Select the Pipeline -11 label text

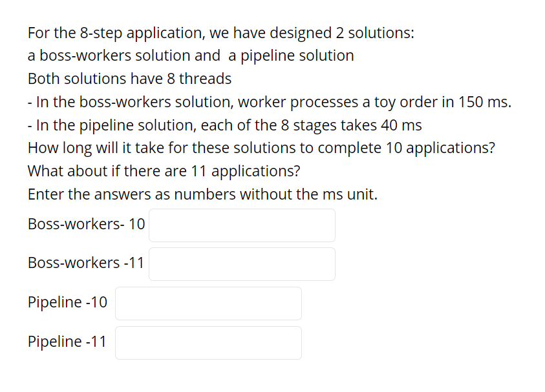click(x=67, y=342)
